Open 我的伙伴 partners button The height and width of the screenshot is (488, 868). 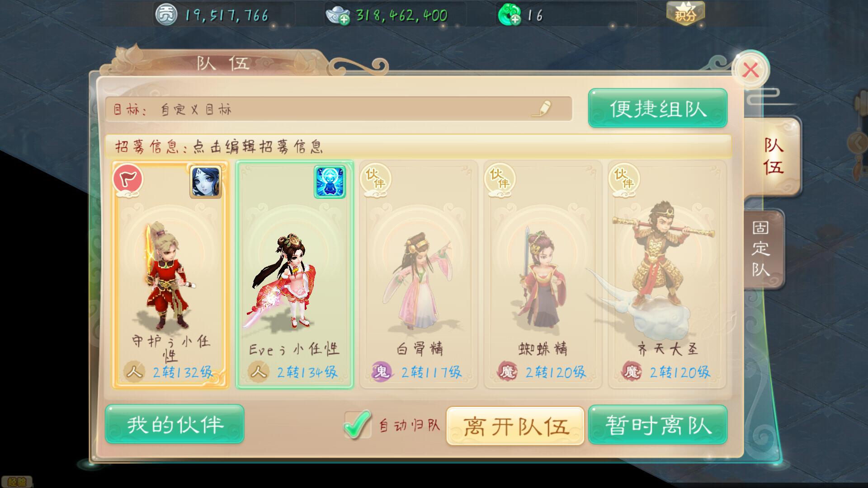[x=175, y=424]
